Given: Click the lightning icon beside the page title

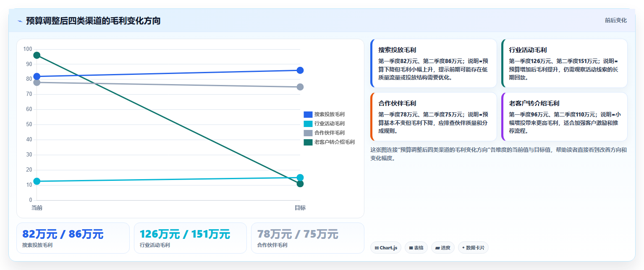Looking at the screenshot, I should [20, 21].
